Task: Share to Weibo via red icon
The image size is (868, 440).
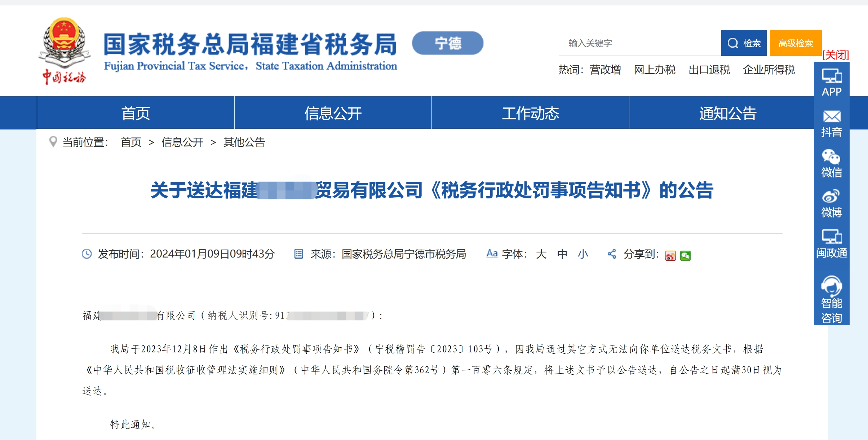Action: [670, 255]
